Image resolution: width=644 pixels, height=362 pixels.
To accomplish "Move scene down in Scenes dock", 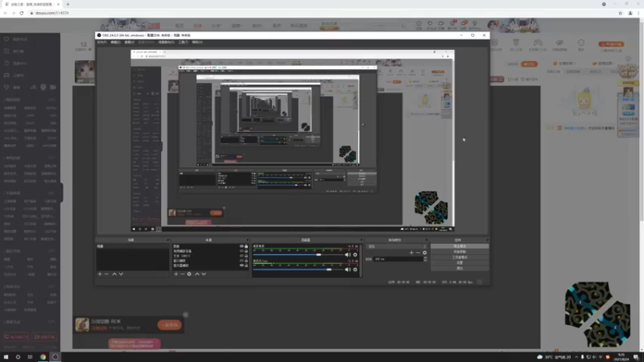I will 121,274.
